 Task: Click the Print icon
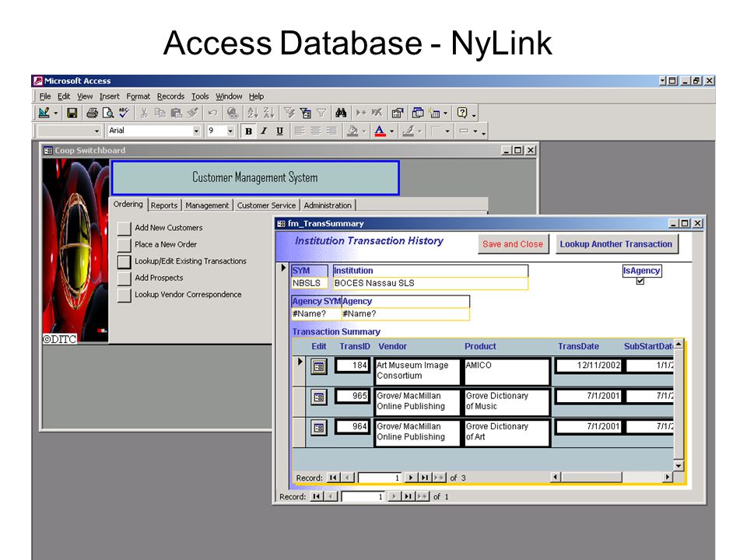tap(92, 113)
